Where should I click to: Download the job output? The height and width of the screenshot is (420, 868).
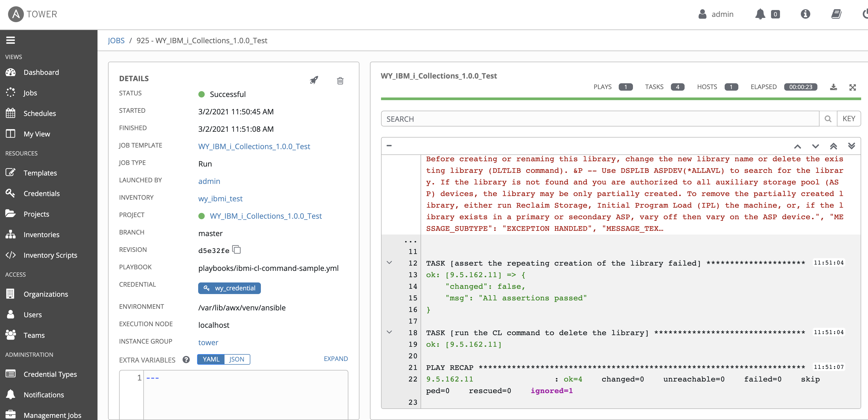pos(834,87)
